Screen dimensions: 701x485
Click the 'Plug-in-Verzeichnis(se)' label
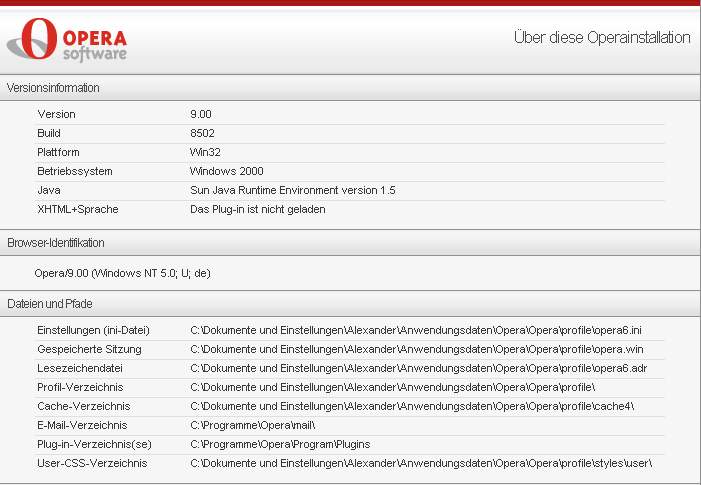(x=94, y=444)
